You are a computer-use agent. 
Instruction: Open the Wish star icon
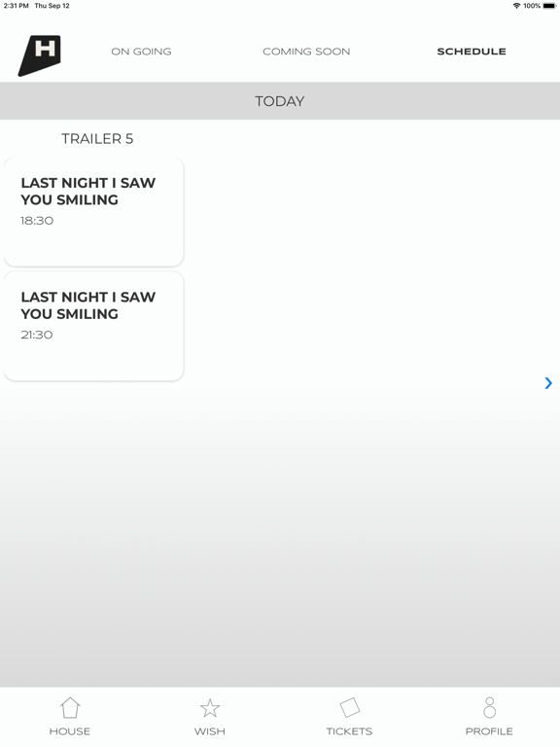click(x=210, y=708)
